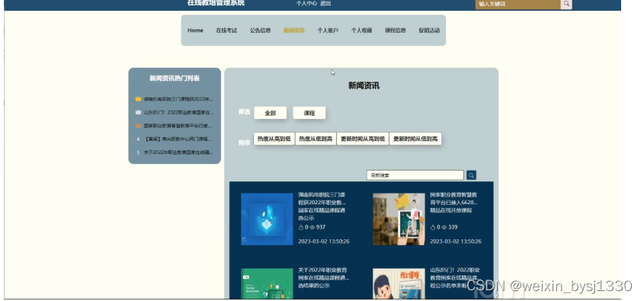Click the green illustration article thumbnail
Image resolution: width=644 pixels, height=301 pixels.
(267, 283)
